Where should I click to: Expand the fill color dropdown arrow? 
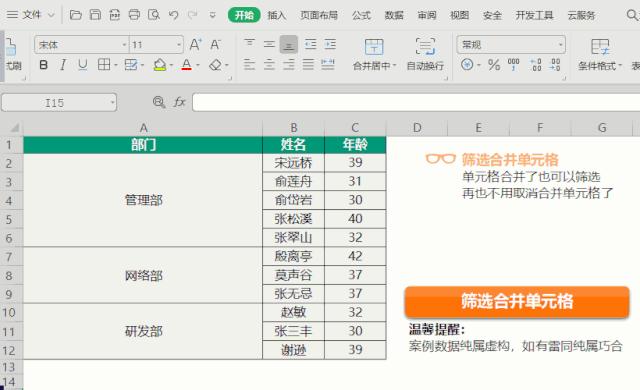coord(171,65)
